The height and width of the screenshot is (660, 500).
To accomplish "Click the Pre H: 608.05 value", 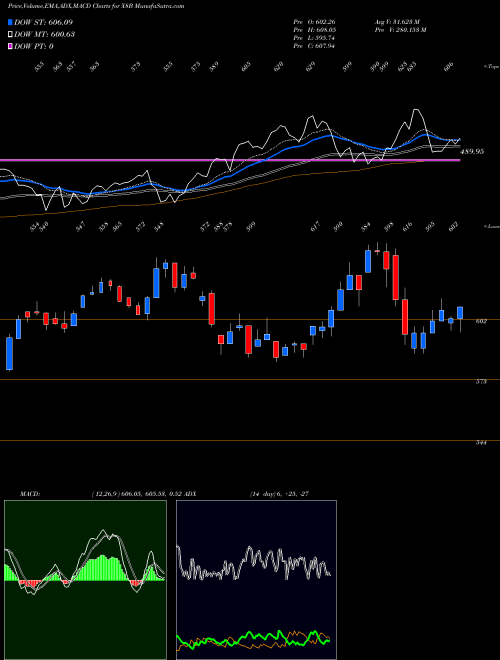I will point(314,30).
